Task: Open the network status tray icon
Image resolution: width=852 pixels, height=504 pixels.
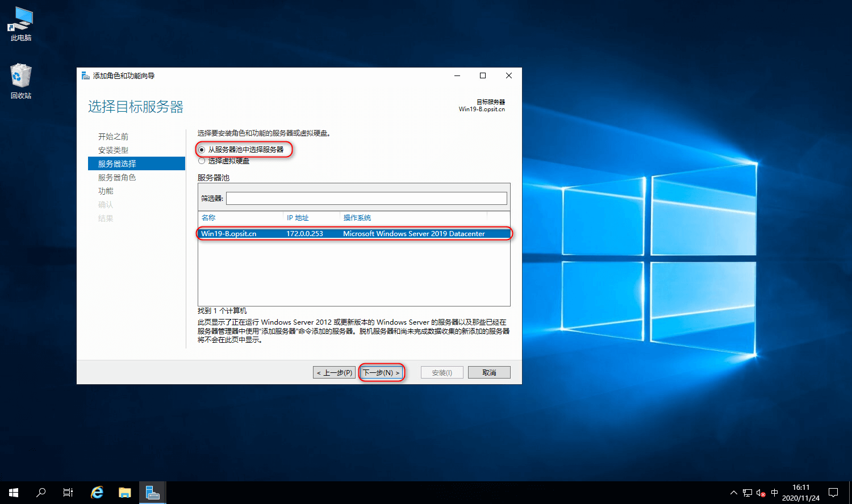Action: (x=747, y=493)
